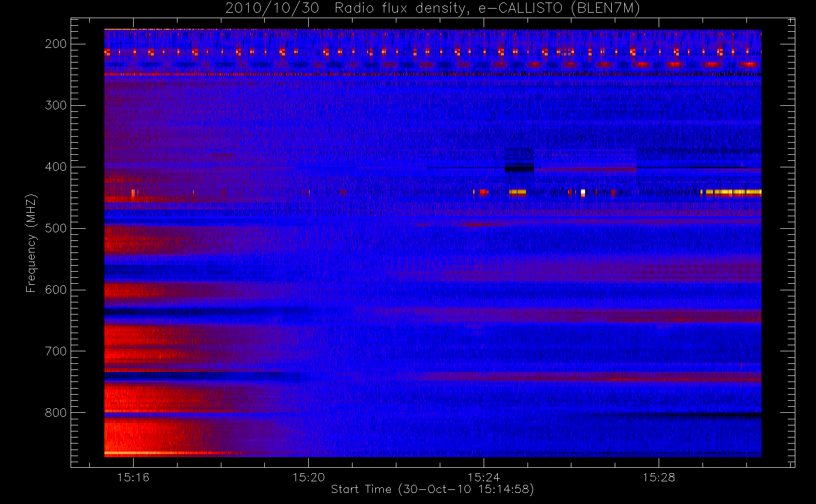Click the dark black patch near 400 MHz
Screen dimensions: 816x504
pos(519,169)
